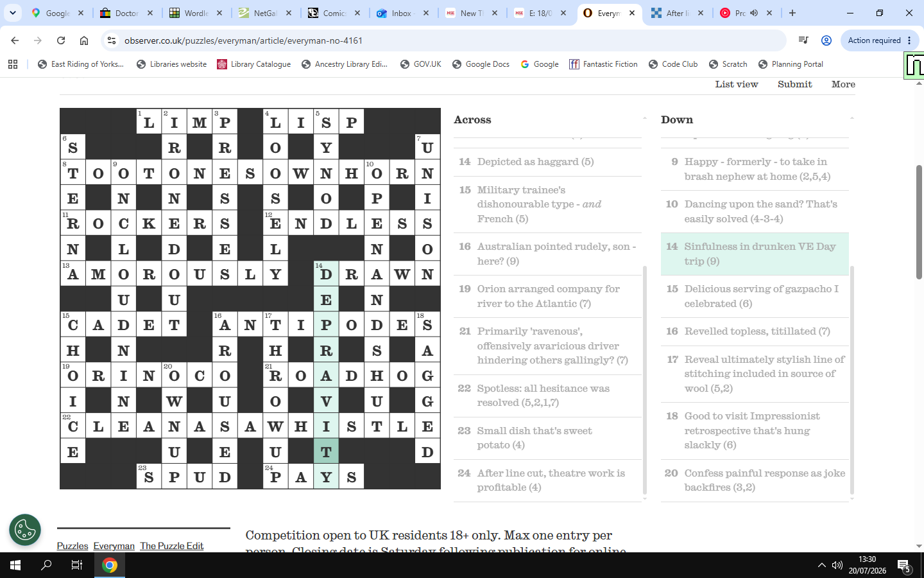
Task: Open the apps grid in the bookmarks bar
Action: [x=13, y=64]
